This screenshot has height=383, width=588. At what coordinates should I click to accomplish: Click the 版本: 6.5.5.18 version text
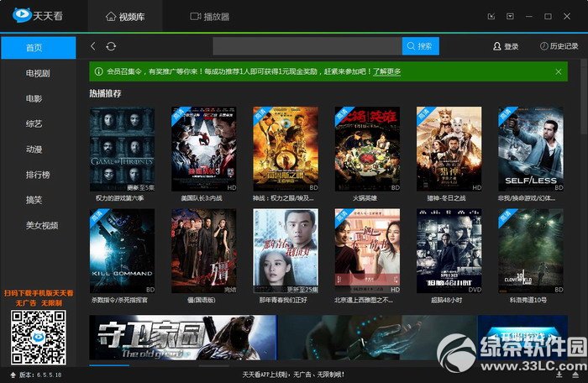point(40,375)
